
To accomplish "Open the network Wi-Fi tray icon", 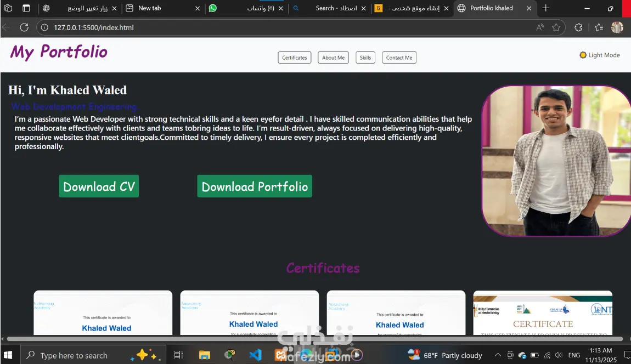I will tap(547, 355).
